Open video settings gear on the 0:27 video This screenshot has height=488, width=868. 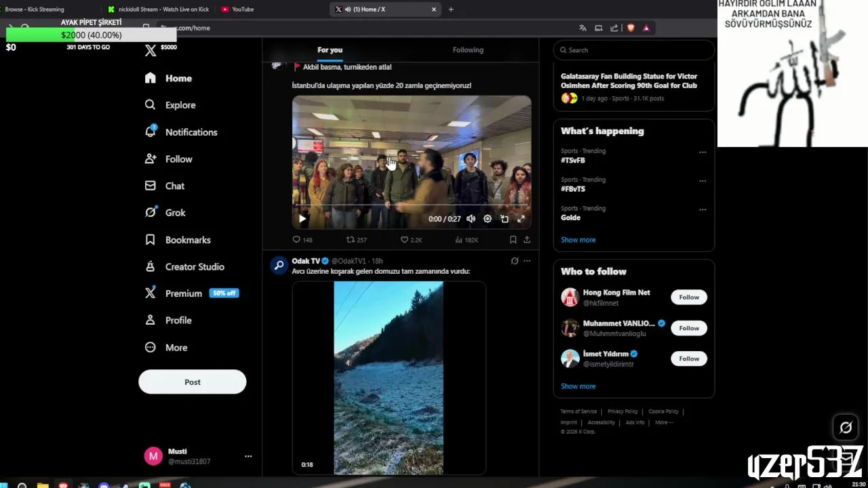[x=488, y=219]
